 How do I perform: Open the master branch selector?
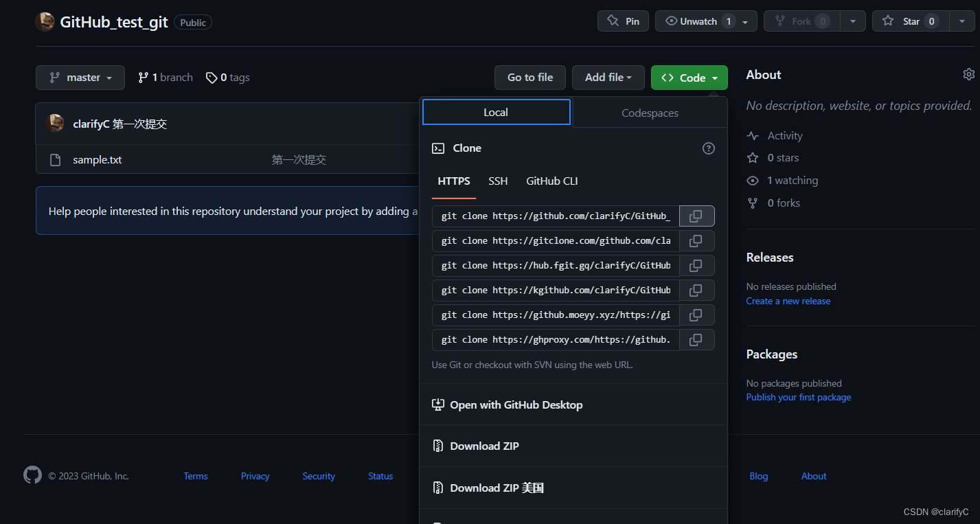tap(80, 78)
